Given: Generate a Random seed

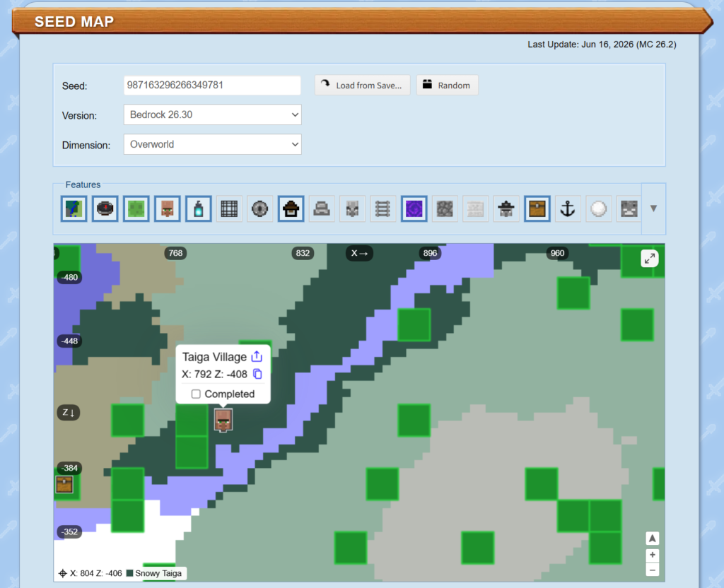Looking at the screenshot, I should (448, 86).
